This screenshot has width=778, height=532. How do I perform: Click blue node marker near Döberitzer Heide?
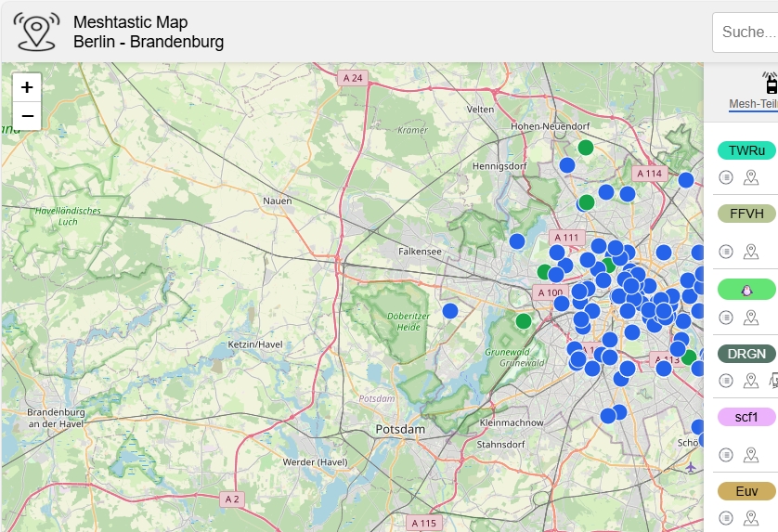(x=450, y=311)
